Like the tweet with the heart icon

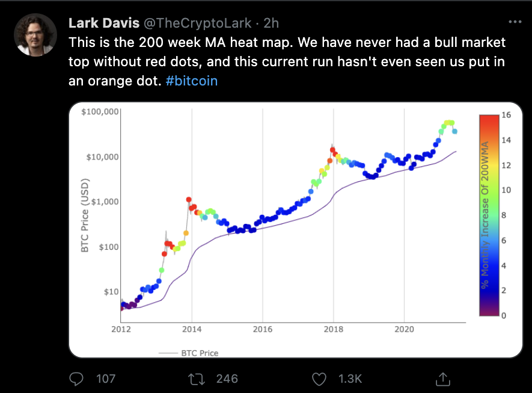320,379
